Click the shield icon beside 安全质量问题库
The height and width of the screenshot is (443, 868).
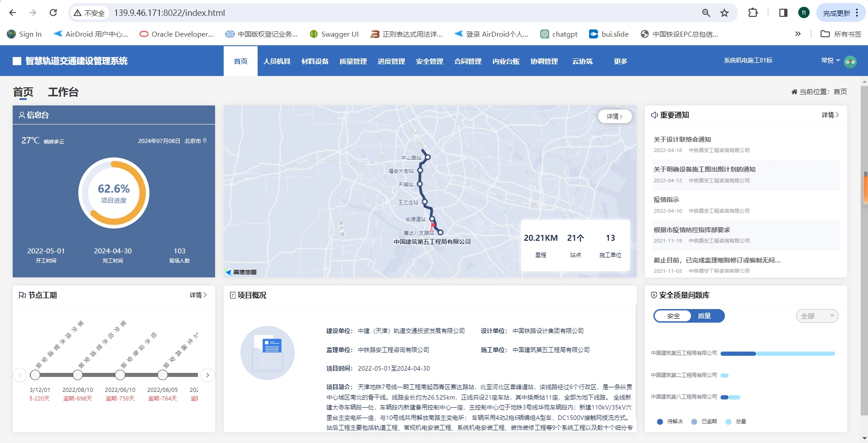[654, 295]
